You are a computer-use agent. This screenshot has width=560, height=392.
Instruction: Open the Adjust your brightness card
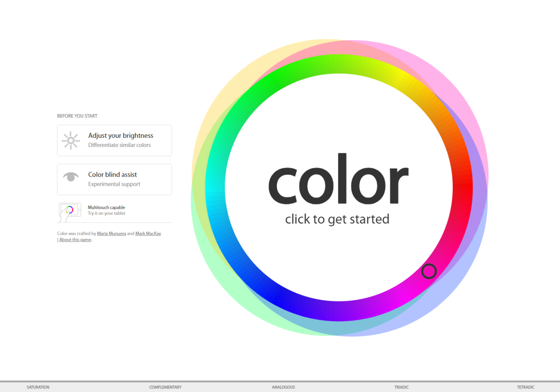click(115, 140)
